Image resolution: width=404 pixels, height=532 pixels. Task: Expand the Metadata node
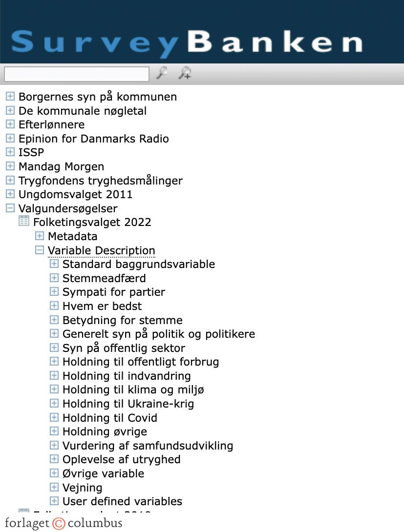39,235
